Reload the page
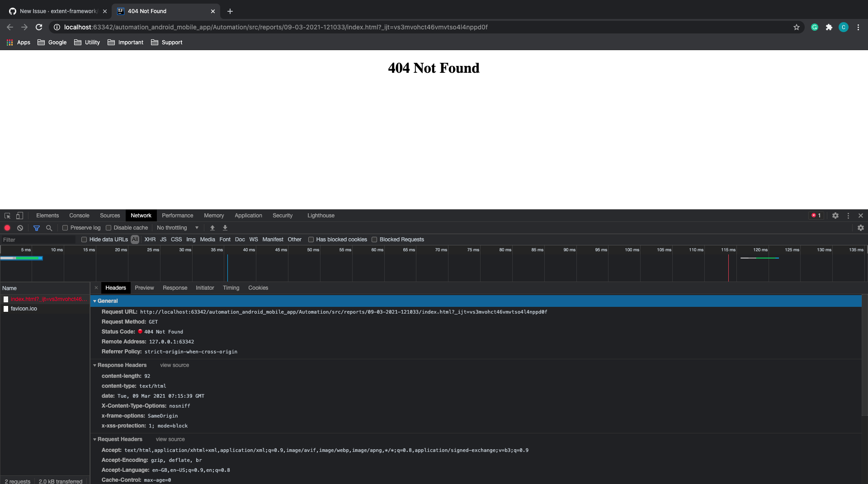Screen dimensions: 868x484 coord(39,27)
